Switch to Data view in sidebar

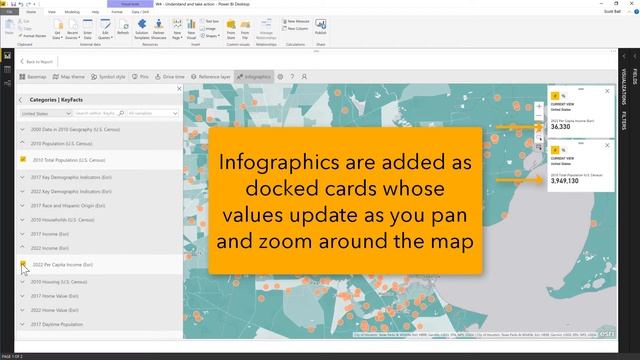pyautogui.click(x=7, y=69)
